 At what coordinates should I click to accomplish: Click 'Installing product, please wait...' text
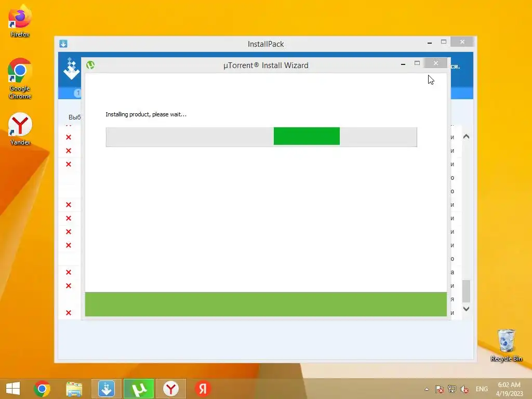click(146, 114)
